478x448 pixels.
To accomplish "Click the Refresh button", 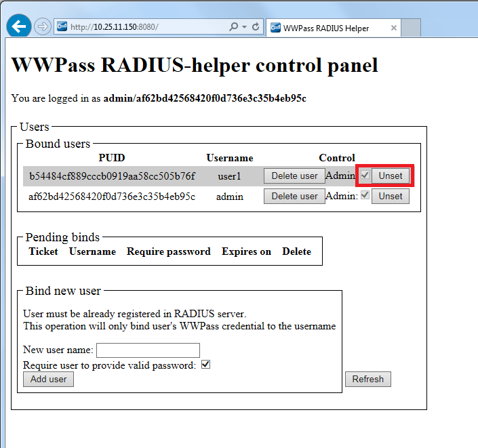I will coord(367,379).
